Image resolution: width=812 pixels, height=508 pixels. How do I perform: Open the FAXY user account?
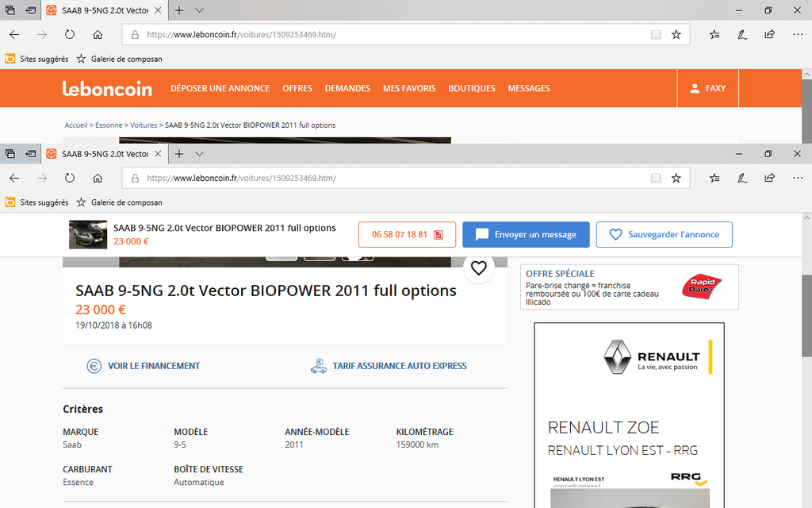click(x=707, y=89)
